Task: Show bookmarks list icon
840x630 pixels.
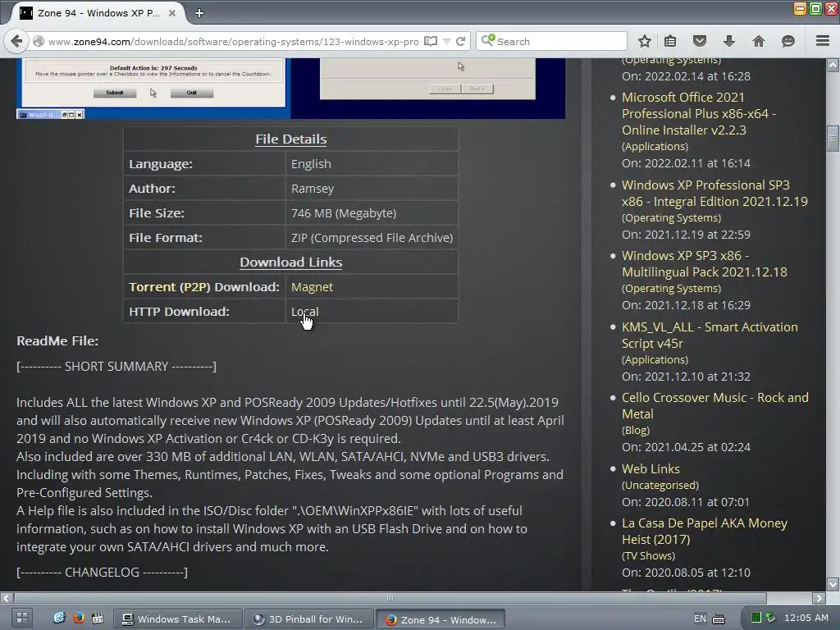Action: 669,41
